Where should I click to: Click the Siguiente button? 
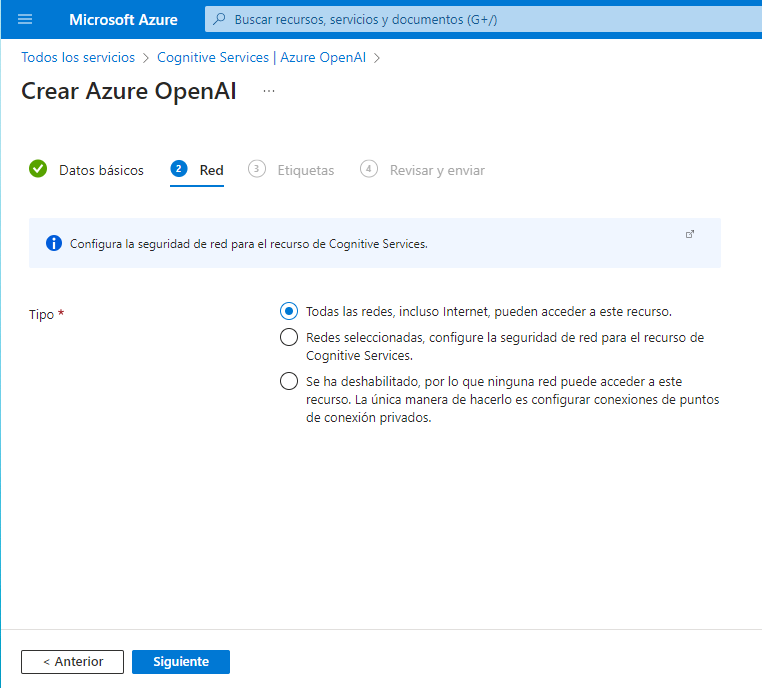[x=181, y=662]
